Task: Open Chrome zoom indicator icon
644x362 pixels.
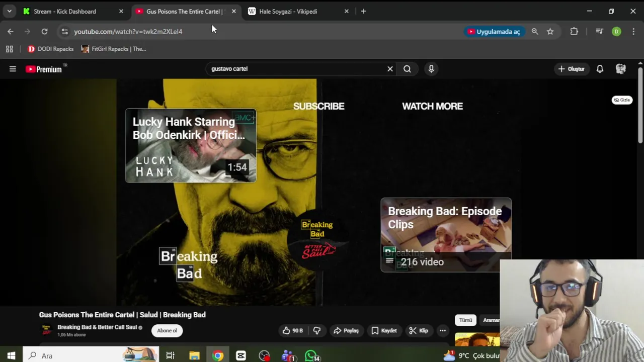Action: (535, 31)
